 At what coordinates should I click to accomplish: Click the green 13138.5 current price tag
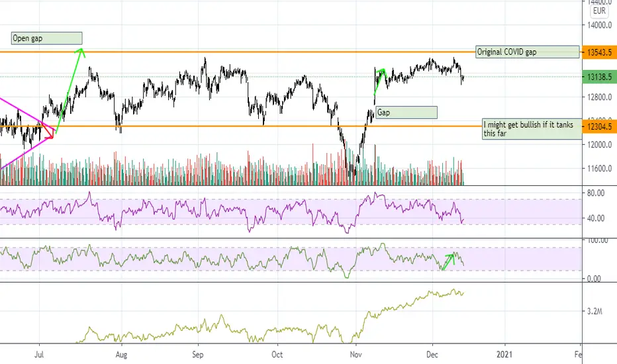[599, 77]
